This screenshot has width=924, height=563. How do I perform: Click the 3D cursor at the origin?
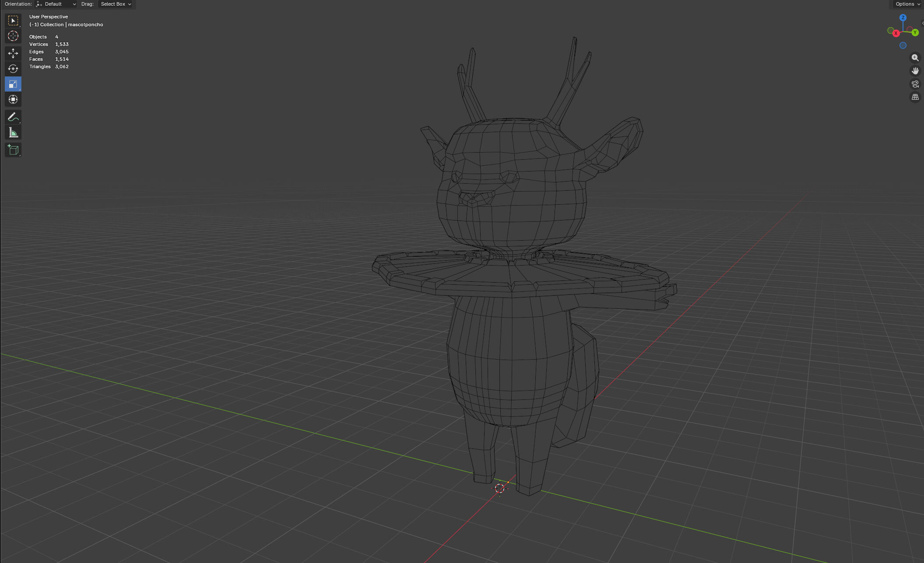point(499,488)
